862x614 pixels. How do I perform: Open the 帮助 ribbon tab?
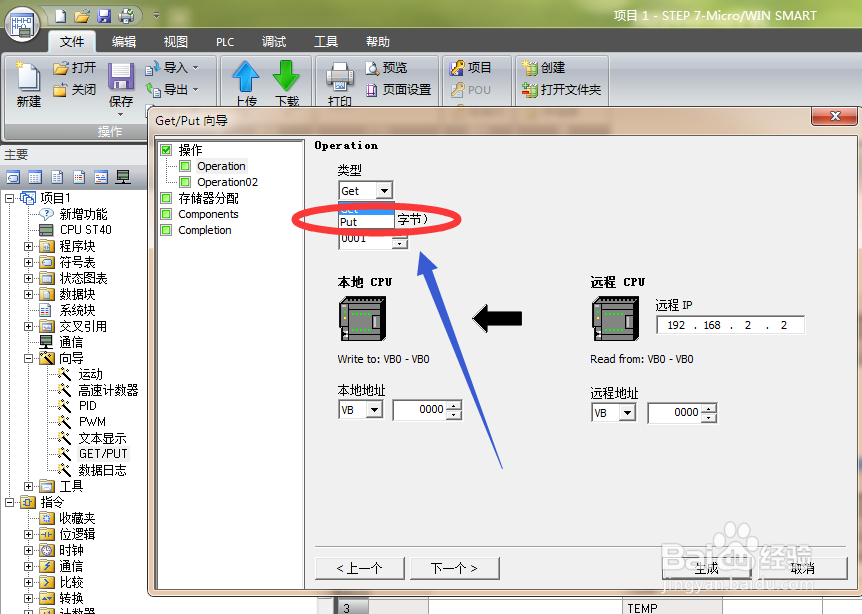(x=378, y=42)
